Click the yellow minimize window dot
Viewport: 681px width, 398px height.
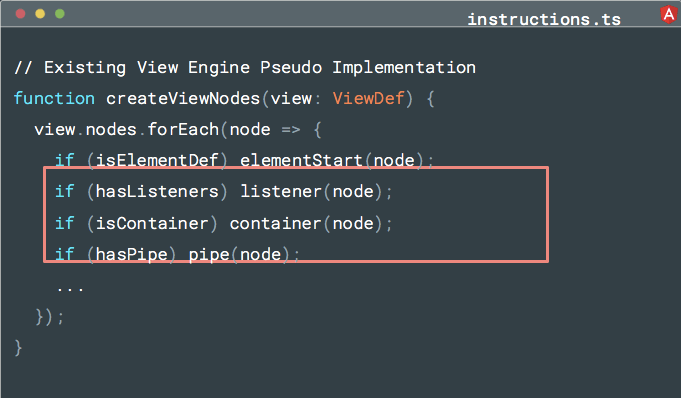click(x=40, y=14)
